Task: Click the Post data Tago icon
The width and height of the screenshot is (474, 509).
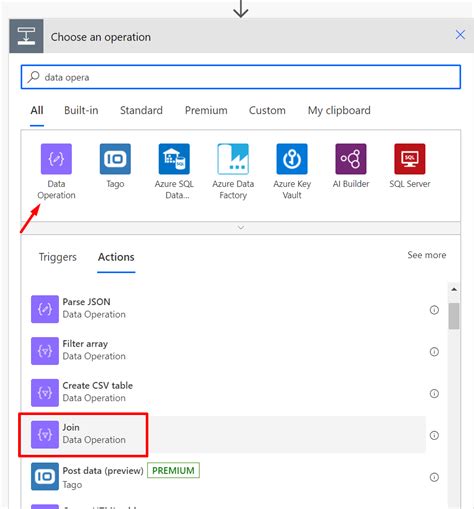Action: pyautogui.click(x=45, y=476)
